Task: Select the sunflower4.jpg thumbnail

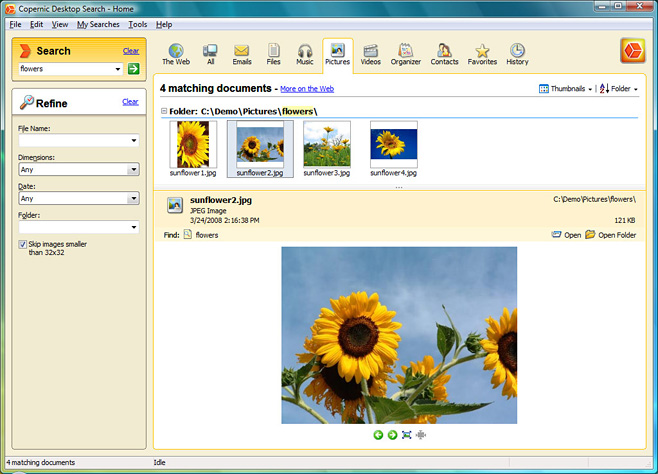Action: click(x=394, y=148)
